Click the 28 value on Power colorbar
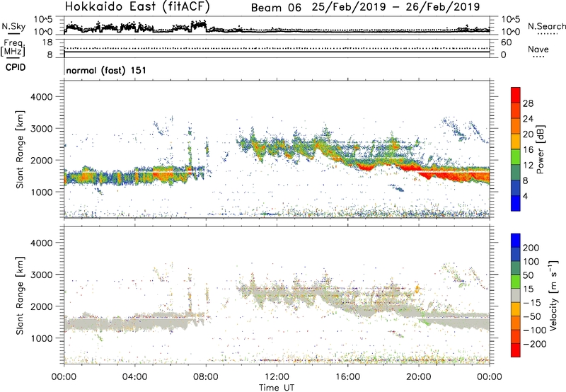The height and width of the screenshot is (392, 566). [x=528, y=103]
